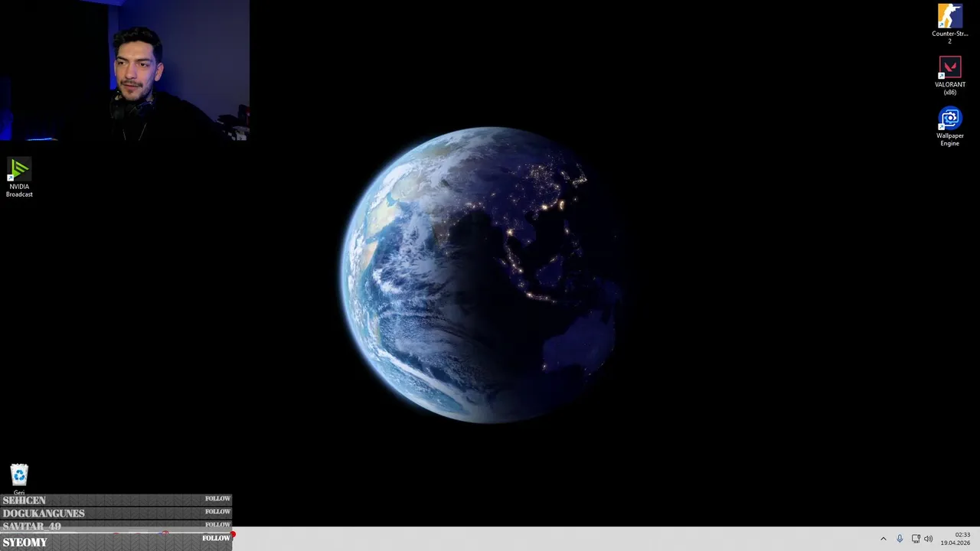The image size is (980, 551).
Task: Open the network status tray icon
Action: click(916, 539)
